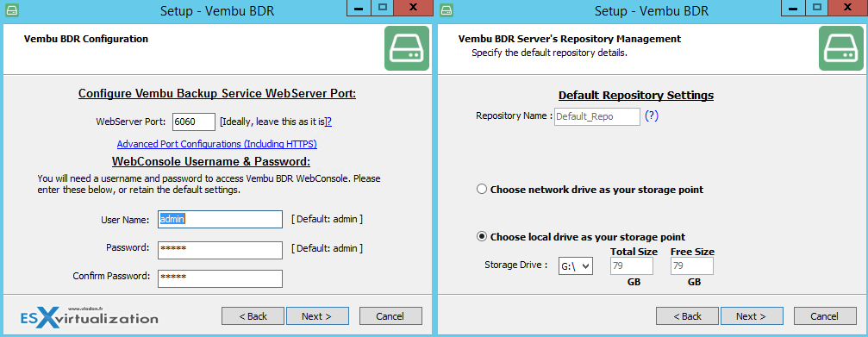Click Cancel in the Repository Management window
This screenshot has width=868, height=337.
pos(826,316)
